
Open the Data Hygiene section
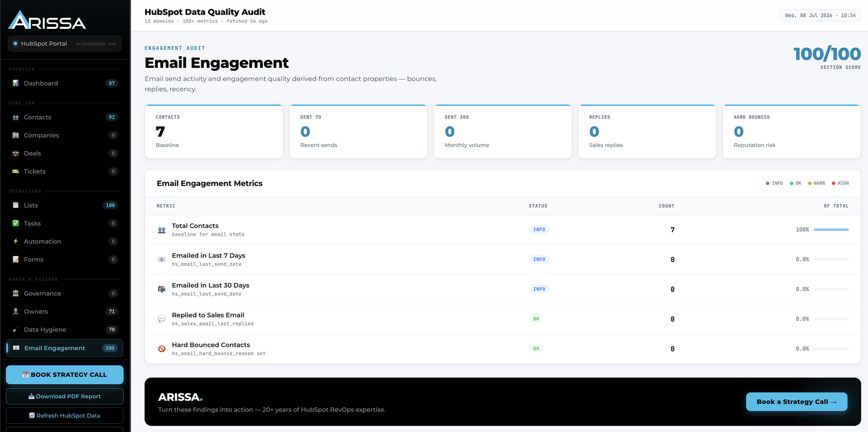coord(64,329)
